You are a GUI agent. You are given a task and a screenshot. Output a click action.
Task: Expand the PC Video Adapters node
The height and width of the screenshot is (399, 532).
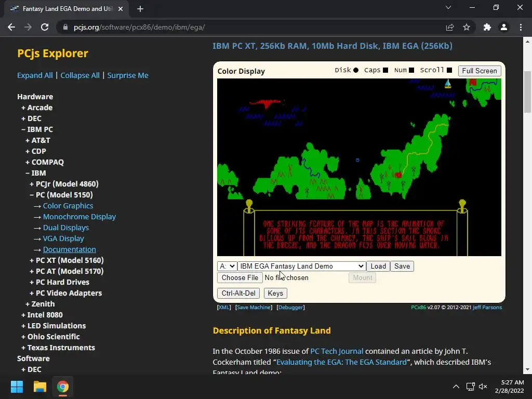click(x=65, y=293)
